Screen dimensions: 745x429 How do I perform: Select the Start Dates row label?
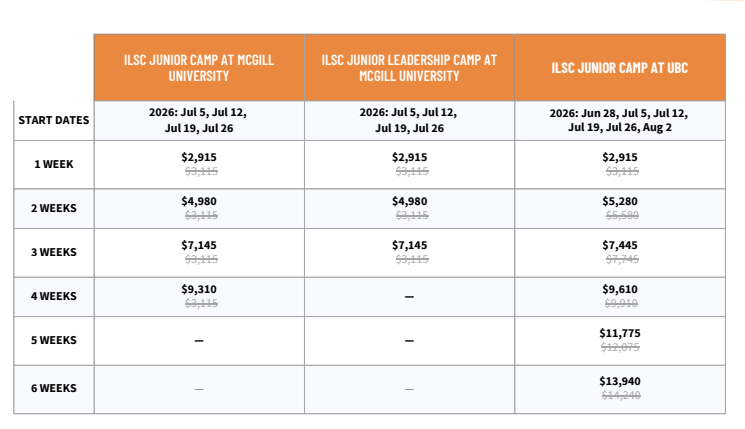[53, 120]
